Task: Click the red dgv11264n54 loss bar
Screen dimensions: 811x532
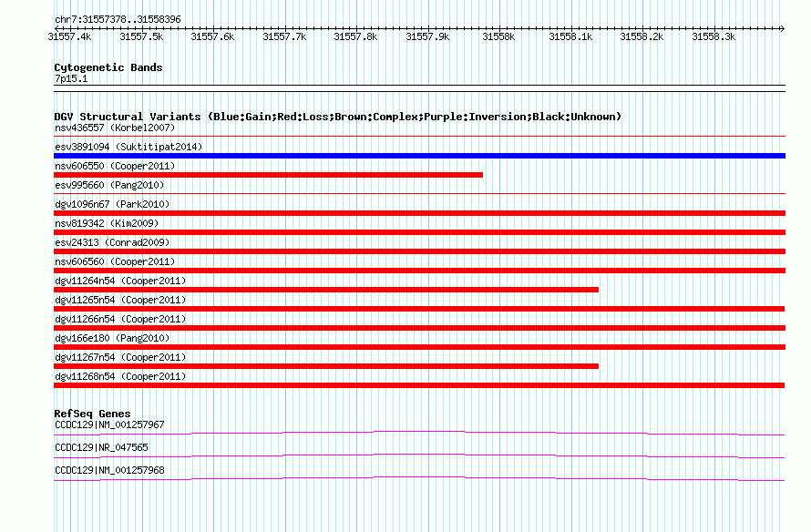Action: point(326,290)
